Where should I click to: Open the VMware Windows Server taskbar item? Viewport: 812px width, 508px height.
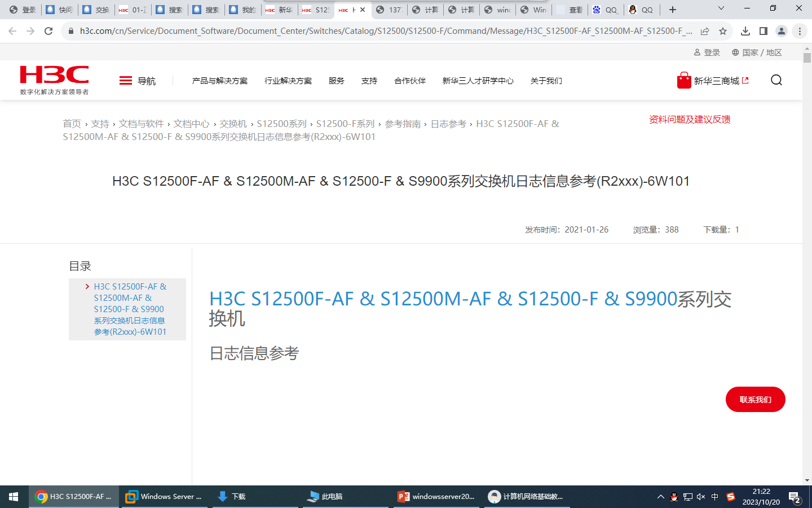point(164,497)
